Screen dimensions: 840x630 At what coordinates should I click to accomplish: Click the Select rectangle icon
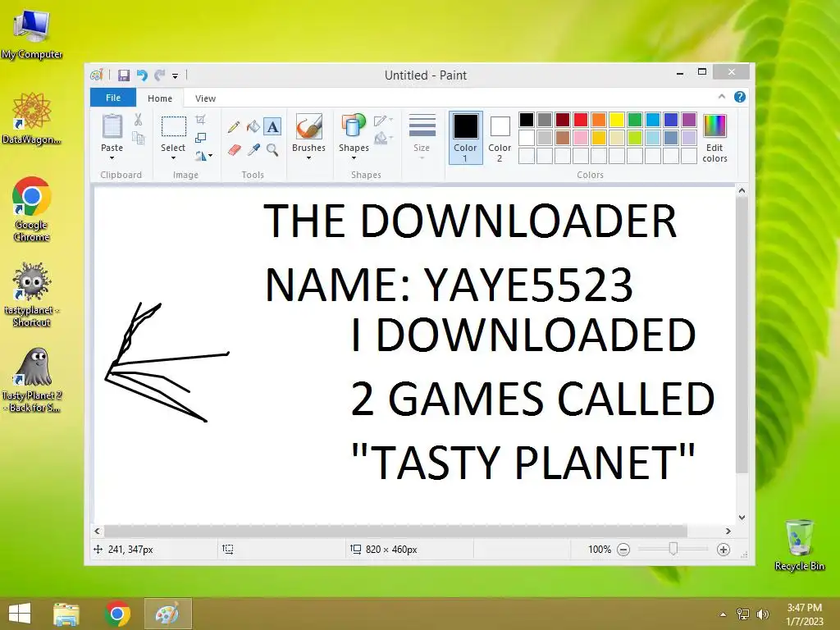pyautogui.click(x=174, y=127)
